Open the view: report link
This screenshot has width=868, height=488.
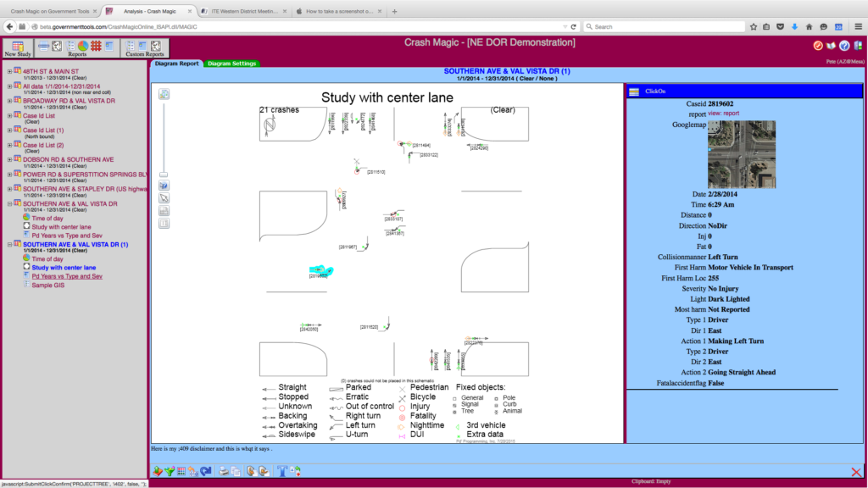coord(724,114)
